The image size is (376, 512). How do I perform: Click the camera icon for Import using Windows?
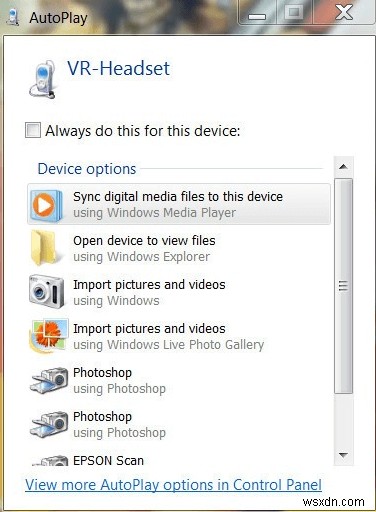click(47, 291)
